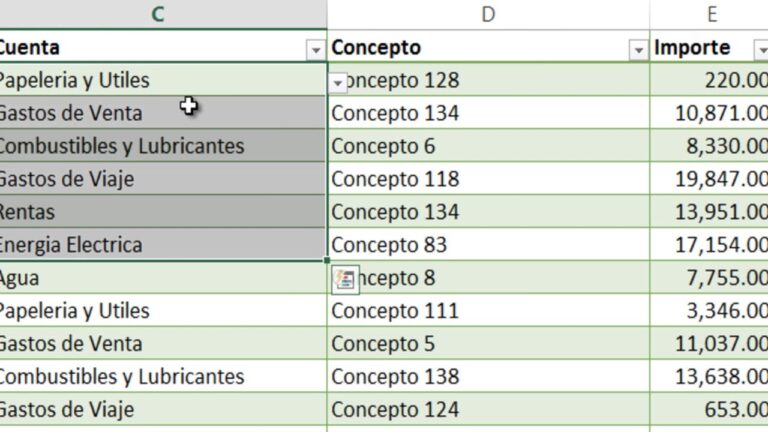Open the Importe column filter dropdown
768x432 pixels.
pos(762,50)
